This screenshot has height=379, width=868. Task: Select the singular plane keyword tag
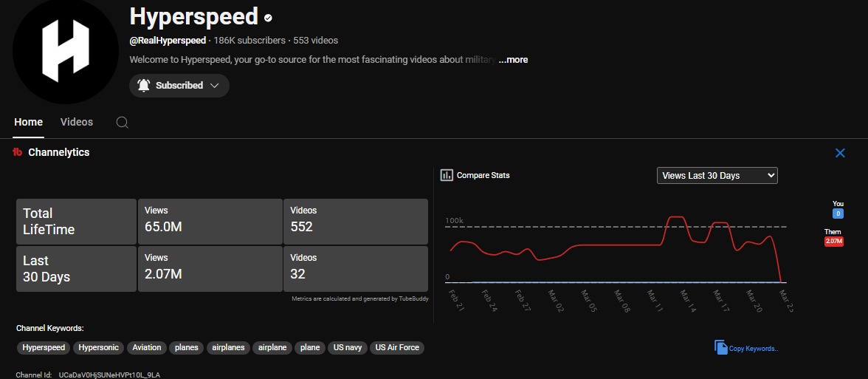pos(310,348)
